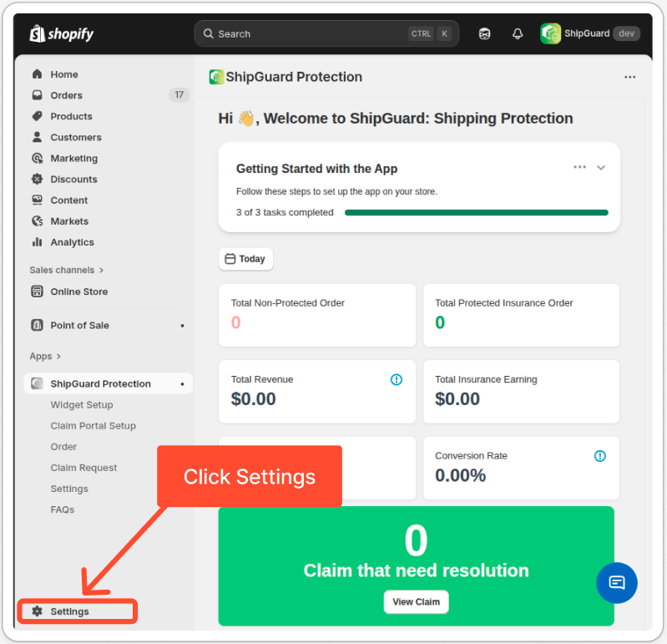The width and height of the screenshot is (667, 644).
Task: Open the chat support bubble icon
Action: [617, 582]
